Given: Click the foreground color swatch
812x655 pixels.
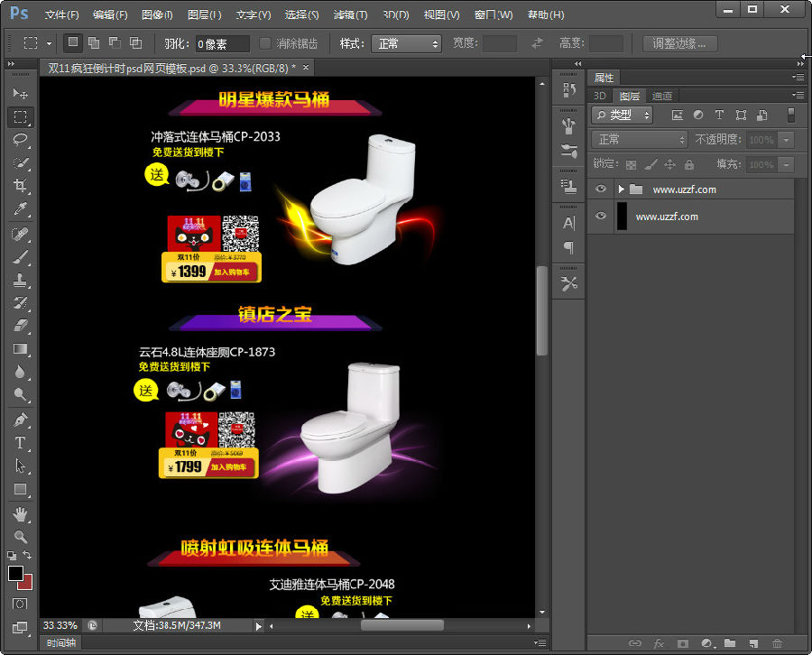Looking at the screenshot, I should pyautogui.click(x=14, y=572).
